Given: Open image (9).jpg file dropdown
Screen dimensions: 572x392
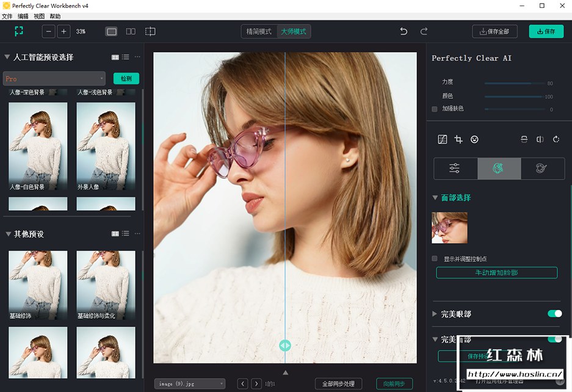Looking at the screenshot, I should pyautogui.click(x=190, y=383).
